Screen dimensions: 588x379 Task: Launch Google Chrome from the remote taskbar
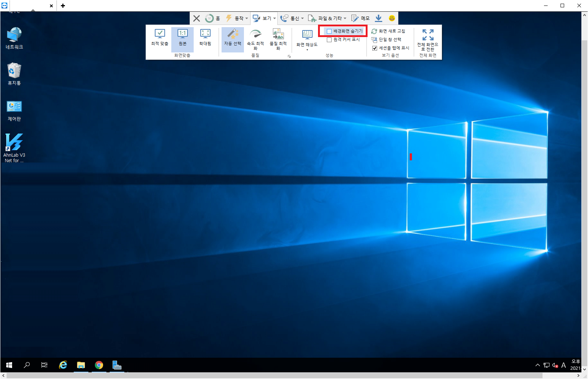click(x=99, y=365)
